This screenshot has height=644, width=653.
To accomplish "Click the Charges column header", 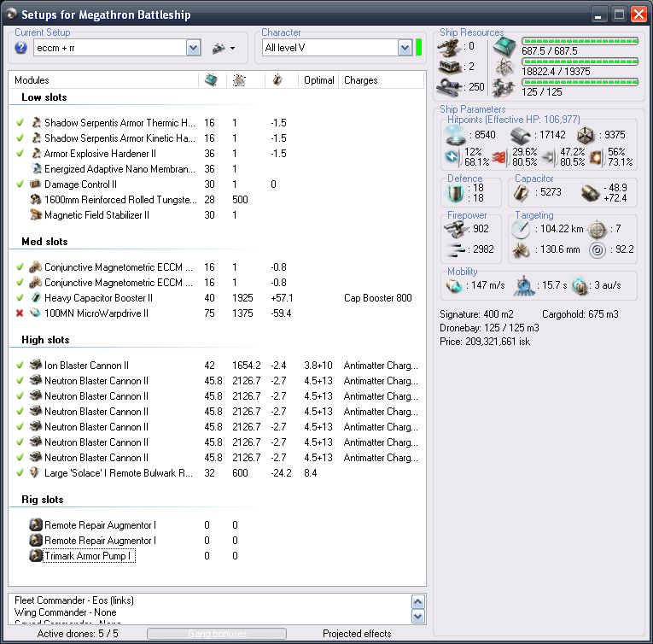I will point(361,80).
